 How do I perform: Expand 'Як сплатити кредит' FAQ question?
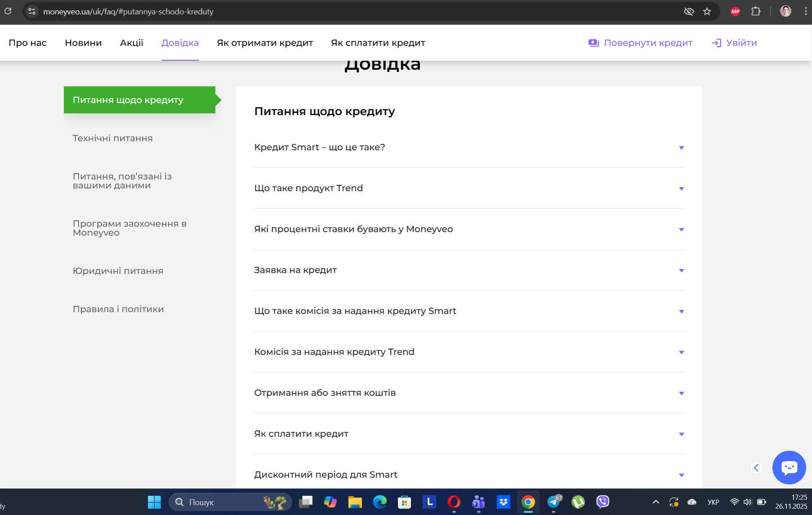[469, 434]
